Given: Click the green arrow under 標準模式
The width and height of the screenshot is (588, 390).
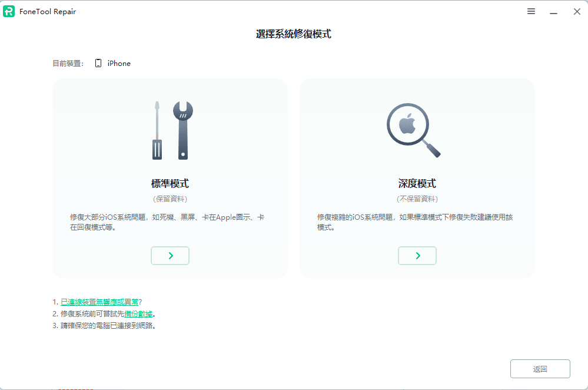Looking at the screenshot, I should [170, 256].
